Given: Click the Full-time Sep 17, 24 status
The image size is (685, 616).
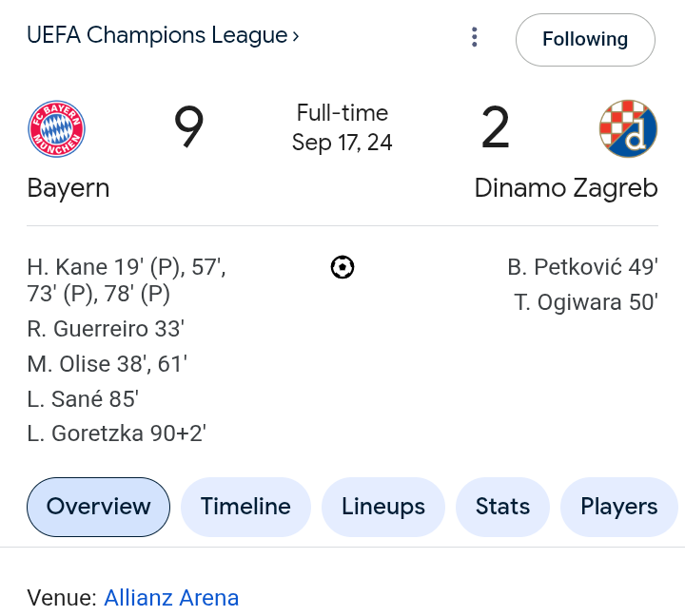Looking at the screenshot, I should pyautogui.click(x=342, y=127).
